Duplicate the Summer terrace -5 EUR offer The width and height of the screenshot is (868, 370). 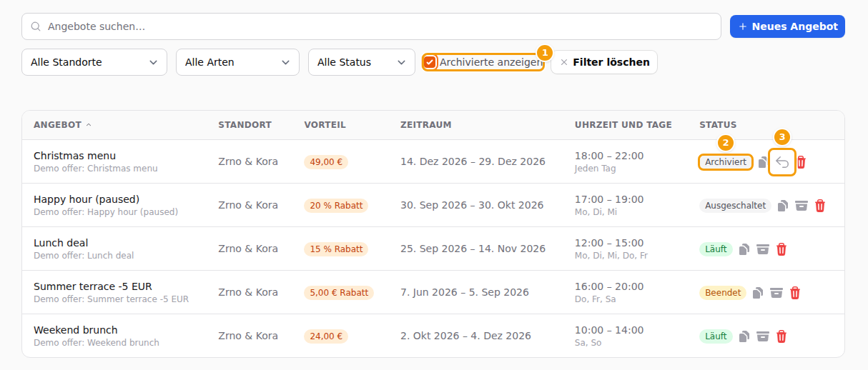tap(758, 293)
